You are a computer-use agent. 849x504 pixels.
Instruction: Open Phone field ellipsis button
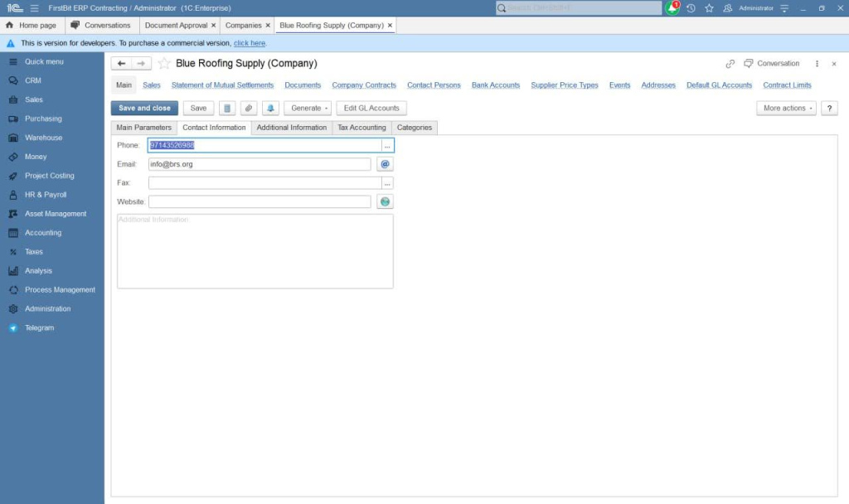coord(387,146)
